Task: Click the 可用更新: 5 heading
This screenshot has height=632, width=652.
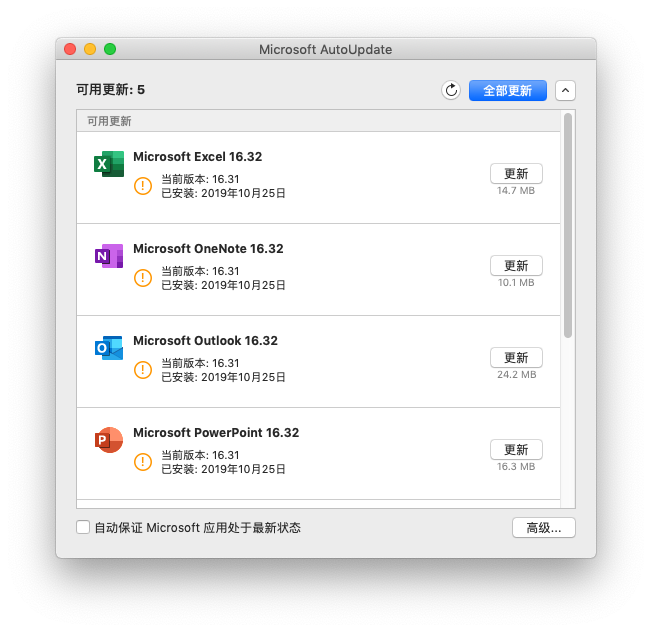Action: 111,89
